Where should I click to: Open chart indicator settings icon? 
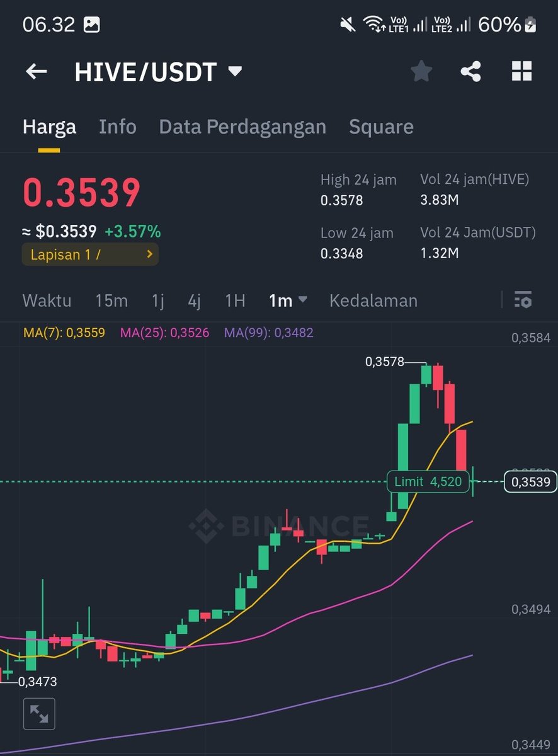[x=523, y=300]
